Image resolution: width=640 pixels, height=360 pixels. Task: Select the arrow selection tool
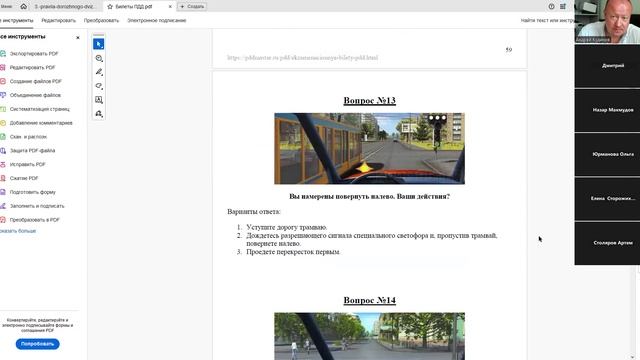click(98, 44)
